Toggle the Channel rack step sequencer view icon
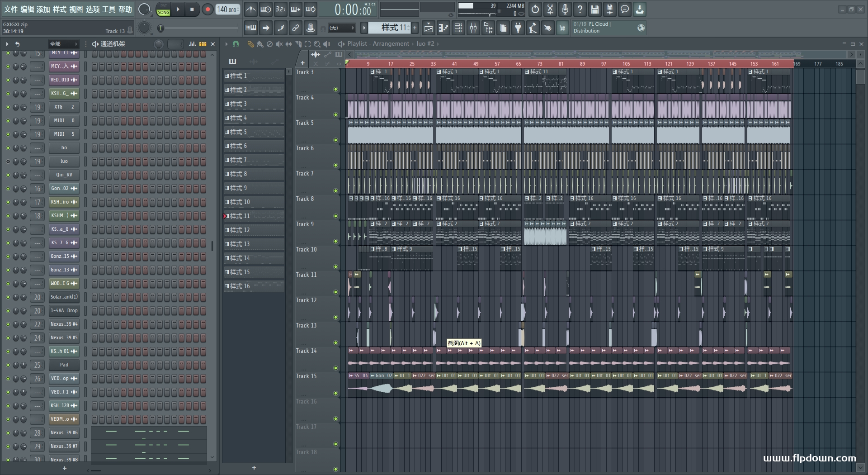Screen dimensions: 868x475 click(203, 44)
